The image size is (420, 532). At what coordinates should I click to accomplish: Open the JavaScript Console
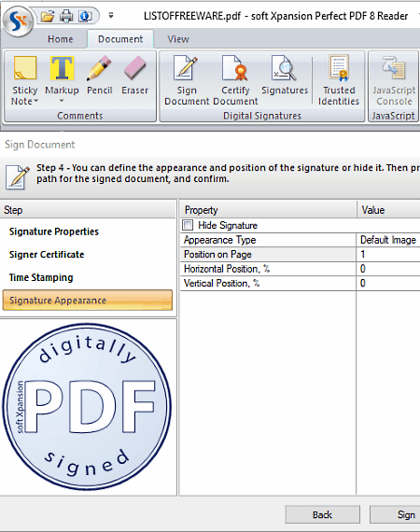point(394,80)
